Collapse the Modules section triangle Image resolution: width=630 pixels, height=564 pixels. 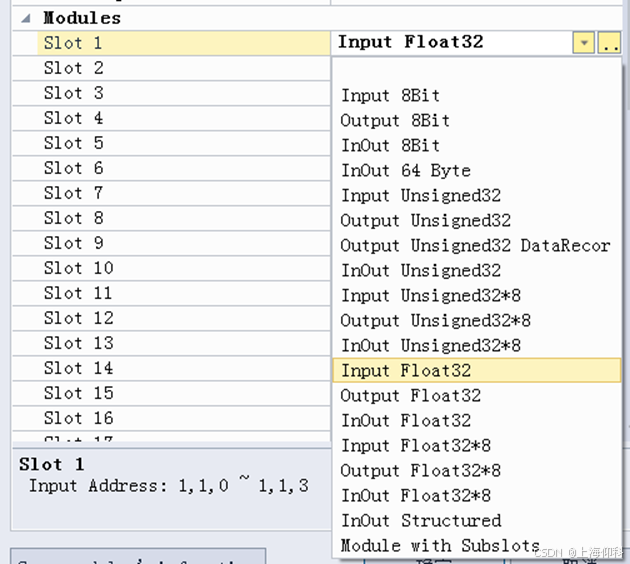click(25, 18)
